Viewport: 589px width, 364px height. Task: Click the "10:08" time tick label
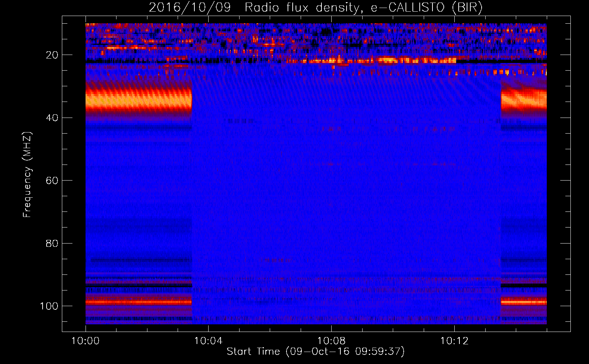(x=331, y=341)
